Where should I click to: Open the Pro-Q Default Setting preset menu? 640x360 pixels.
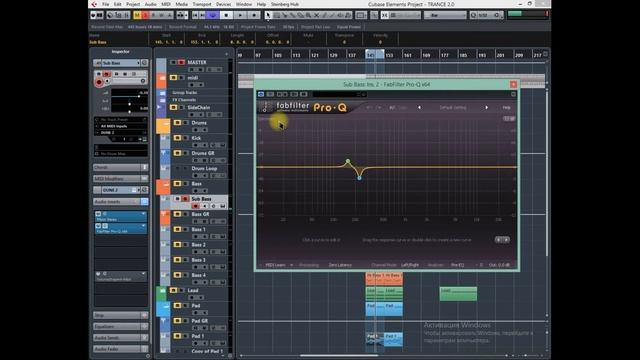tap(453, 107)
